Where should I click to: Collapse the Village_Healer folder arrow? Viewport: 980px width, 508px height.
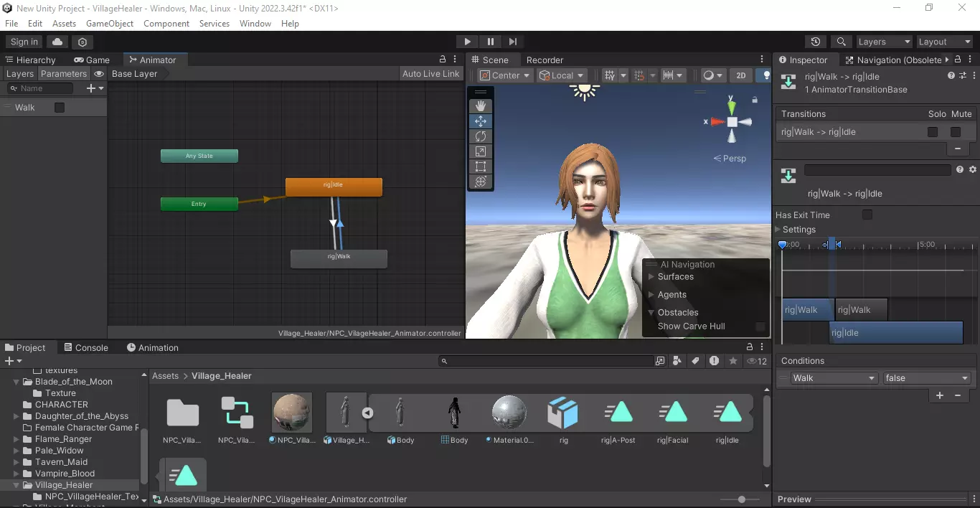pos(17,485)
